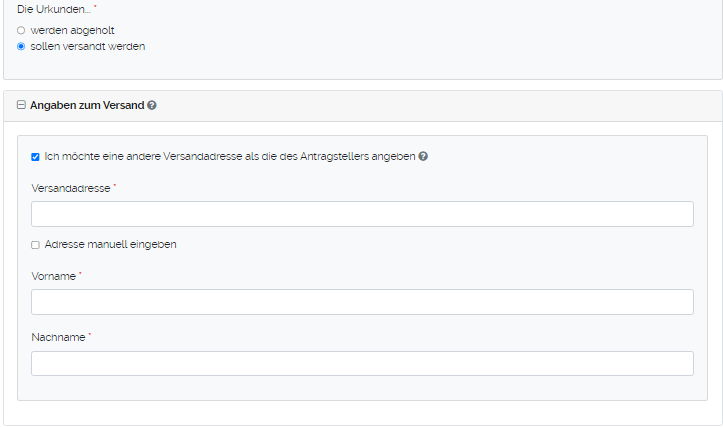
Task: Click the 'sollen versandt werden' label text
Action: point(88,46)
